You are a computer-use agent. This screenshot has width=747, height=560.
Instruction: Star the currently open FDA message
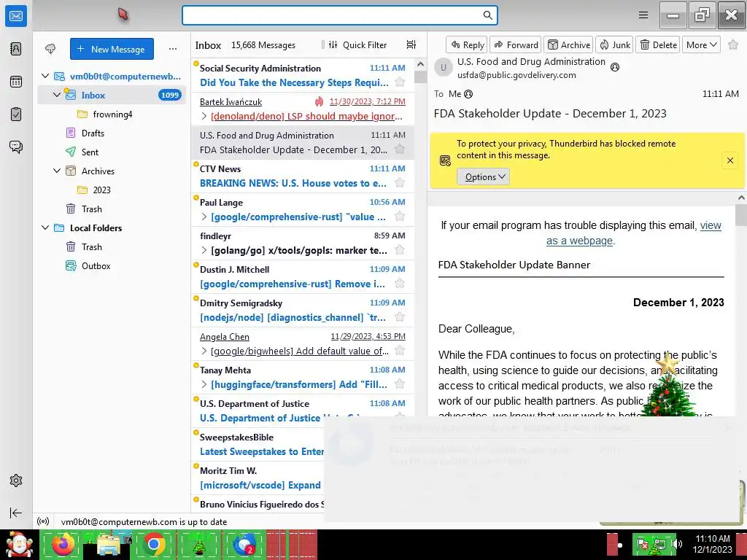point(733,44)
